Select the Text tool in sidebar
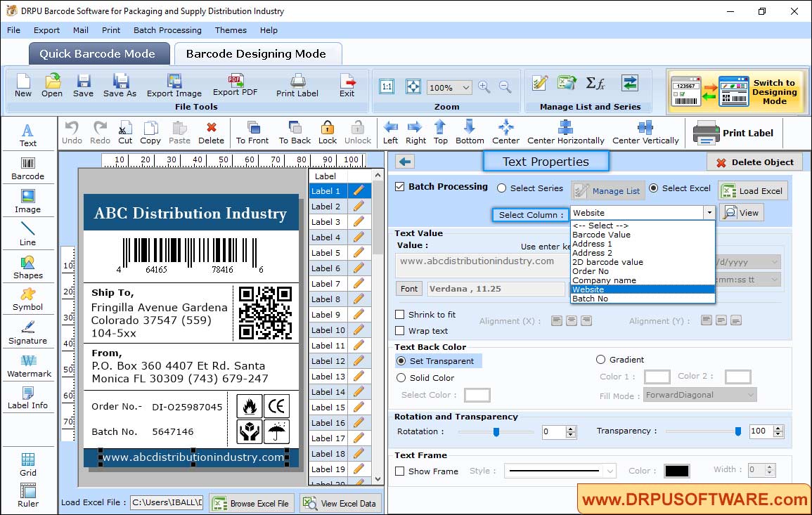This screenshot has width=812, height=515. pos(28,135)
